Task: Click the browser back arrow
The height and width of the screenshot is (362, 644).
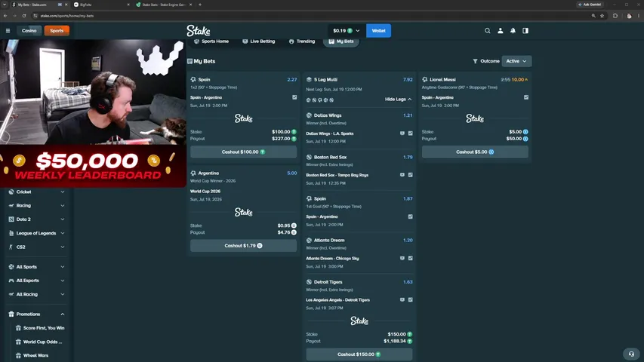Action: [x=5, y=16]
